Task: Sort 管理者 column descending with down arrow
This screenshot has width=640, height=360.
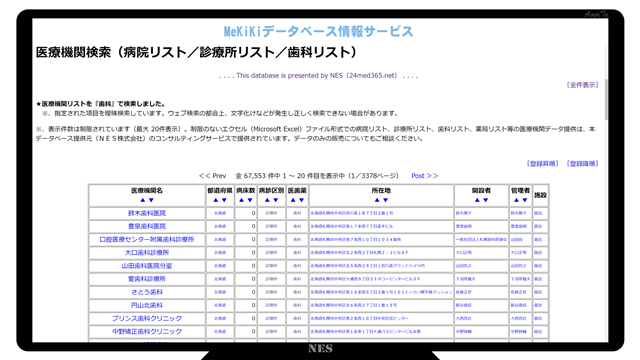Action: (x=524, y=200)
